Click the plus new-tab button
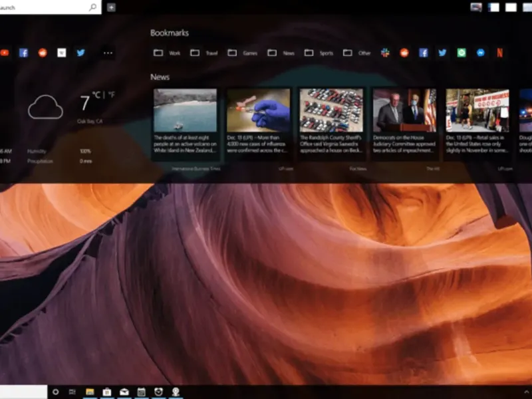Image resolution: width=532 pixels, height=399 pixels. click(111, 7)
